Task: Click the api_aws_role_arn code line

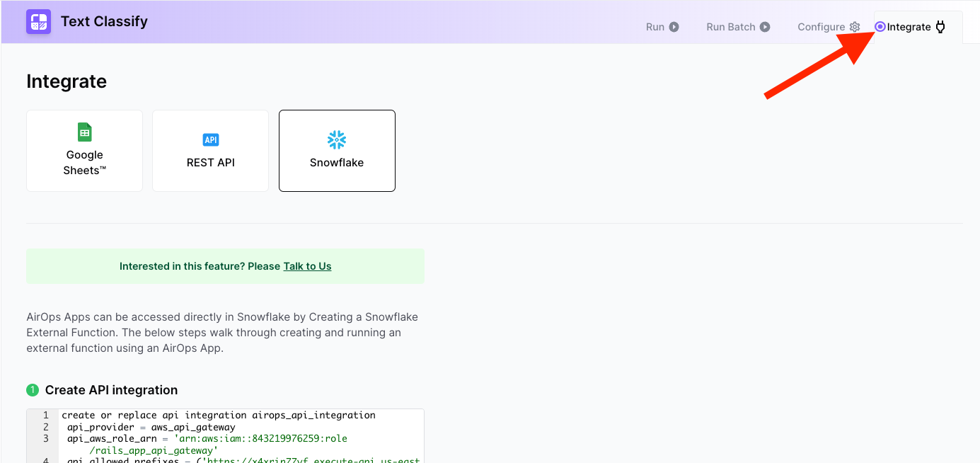Action: pyautogui.click(x=207, y=445)
